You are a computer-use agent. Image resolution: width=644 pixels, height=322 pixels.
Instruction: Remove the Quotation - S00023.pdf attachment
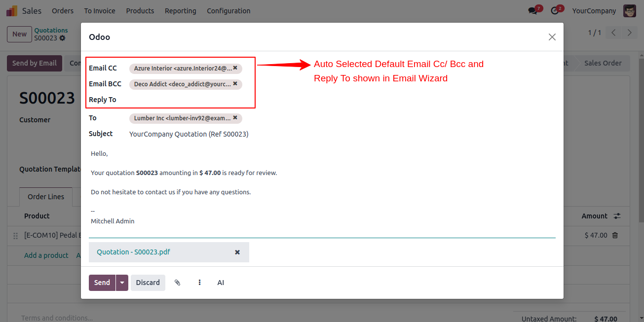(237, 252)
